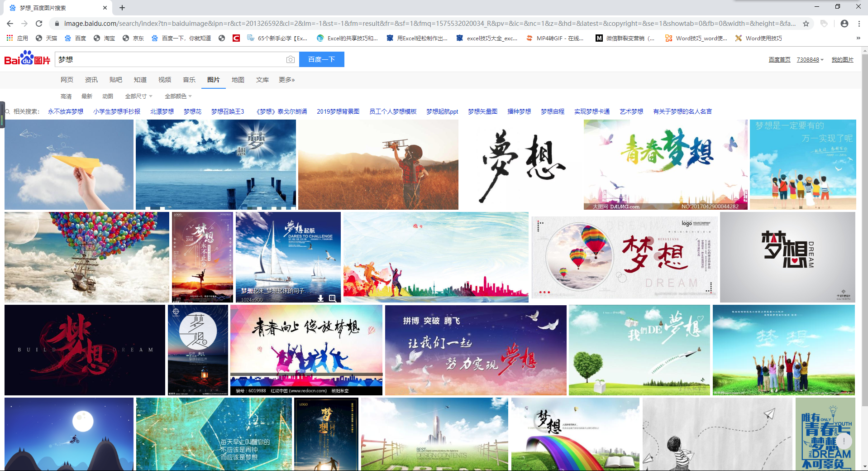Open the Excel的共享技巧 bookmark
The image size is (868, 471).
point(347,38)
